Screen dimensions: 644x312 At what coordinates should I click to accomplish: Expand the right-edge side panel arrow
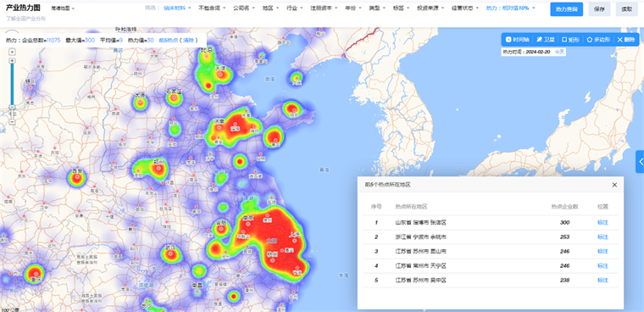tap(640, 162)
